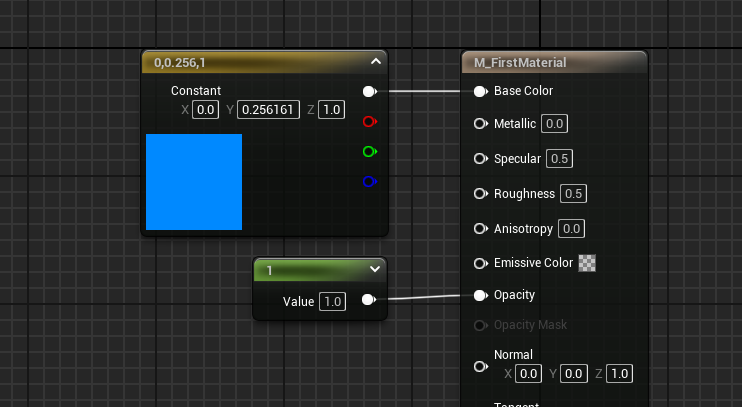Click the Specular input pin
This screenshot has height=407, width=742.
click(480, 159)
